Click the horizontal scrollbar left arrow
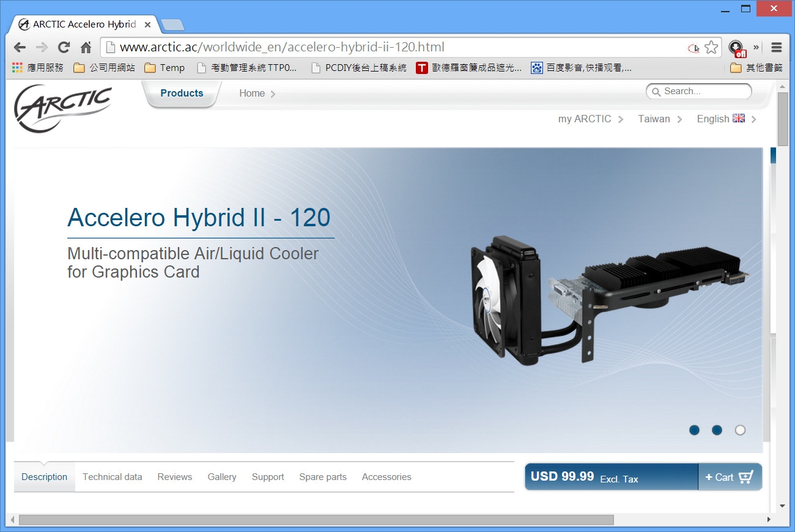 click(12, 520)
